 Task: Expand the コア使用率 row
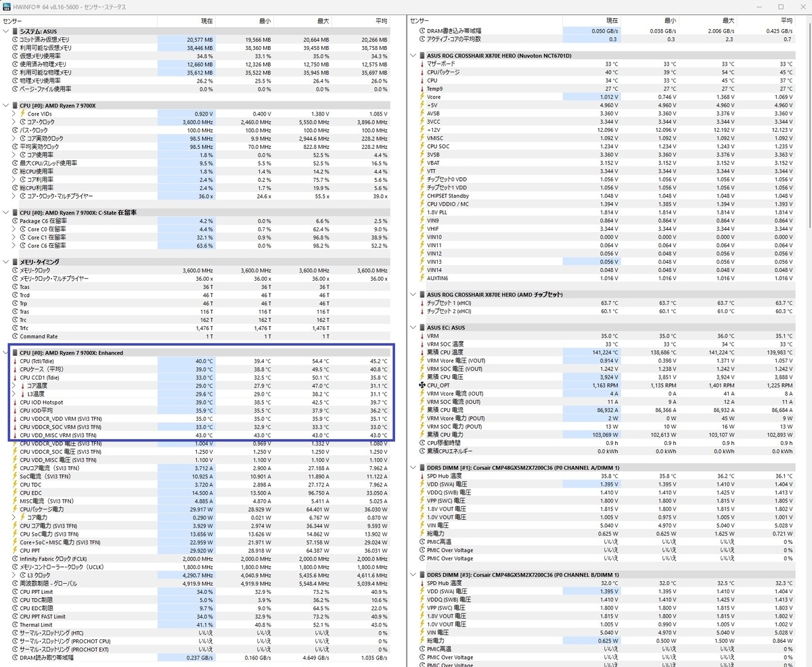tap(14, 155)
